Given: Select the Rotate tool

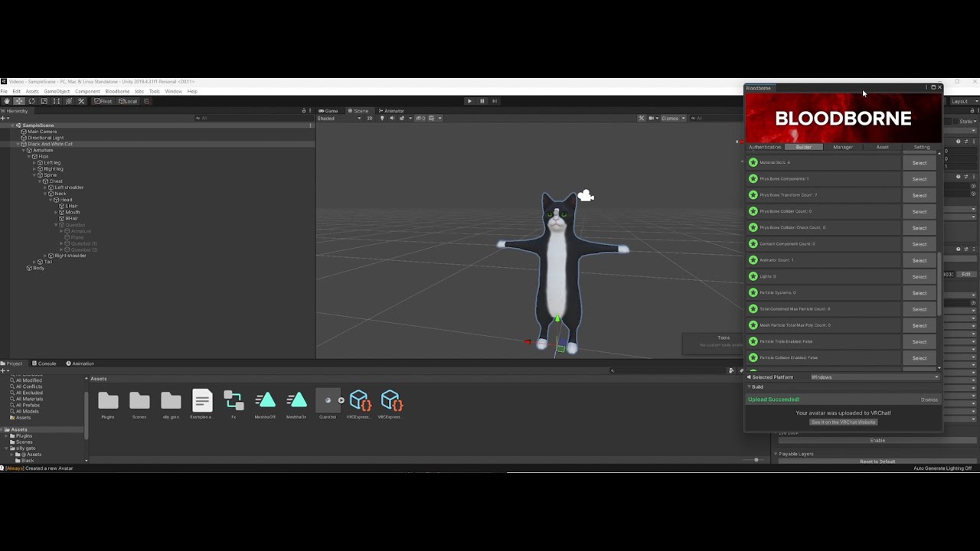Looking at the screenshot, I should click(x=31, y=101).
